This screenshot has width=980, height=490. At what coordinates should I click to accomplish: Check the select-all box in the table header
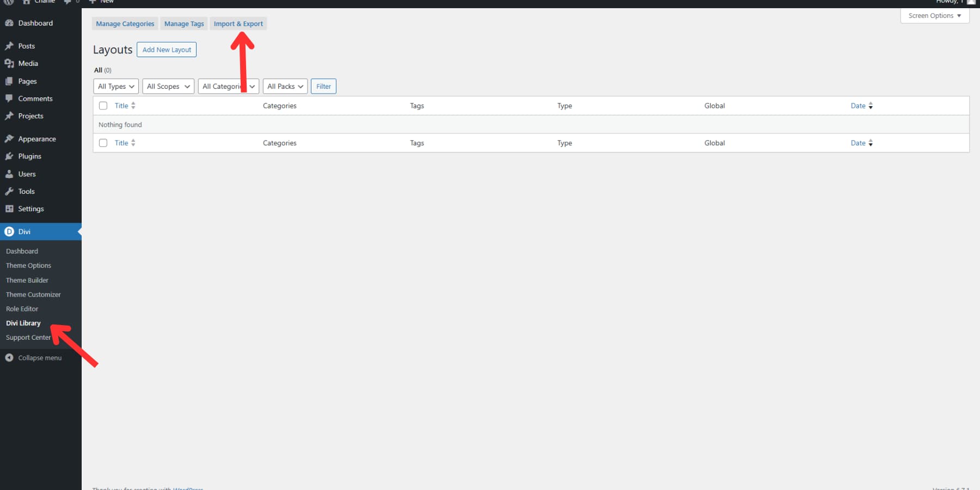coord(103,105)
